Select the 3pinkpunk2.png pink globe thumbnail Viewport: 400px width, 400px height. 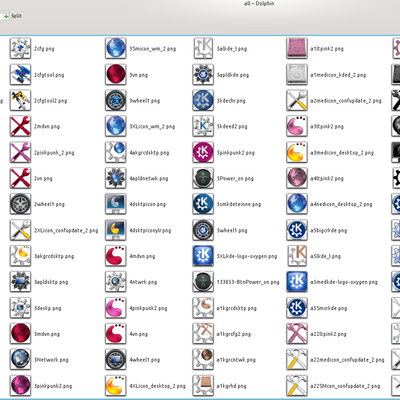(20, 386)
